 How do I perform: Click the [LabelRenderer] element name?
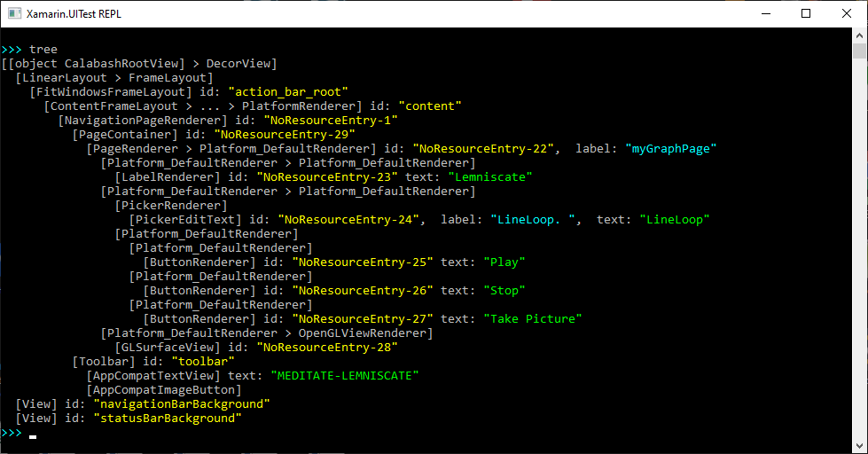[168, 177]
